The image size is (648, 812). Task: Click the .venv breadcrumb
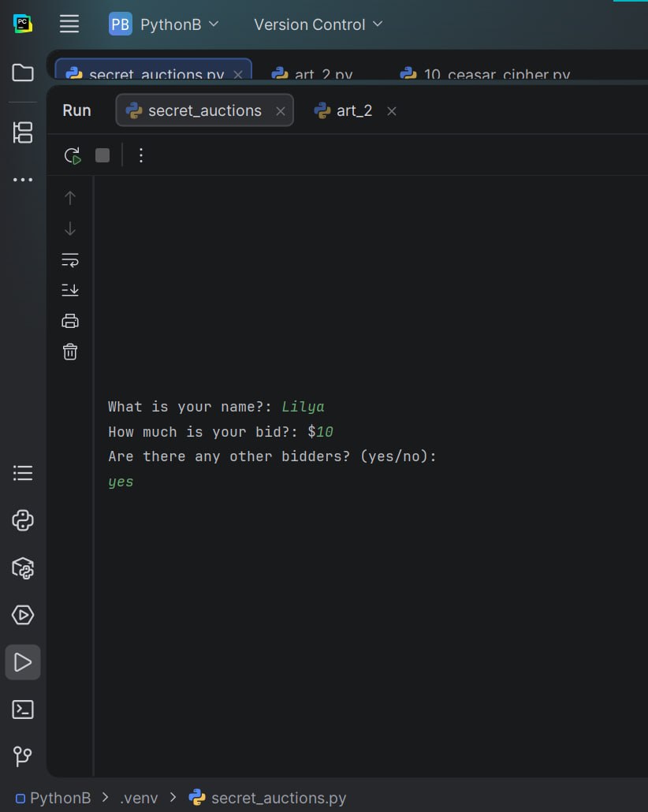coord(139,798)
